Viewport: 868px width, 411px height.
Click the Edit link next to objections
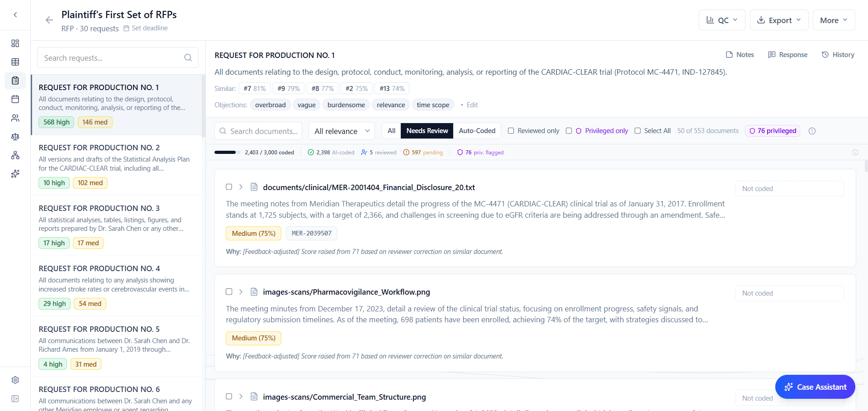pyautogui.click(x=471, y=105)
